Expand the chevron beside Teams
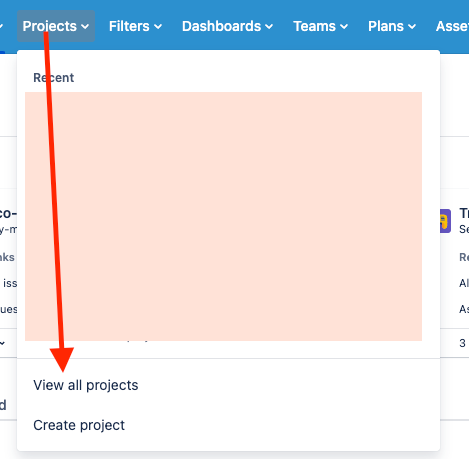This screenshot has height=459, width=469. click(344, 27)
